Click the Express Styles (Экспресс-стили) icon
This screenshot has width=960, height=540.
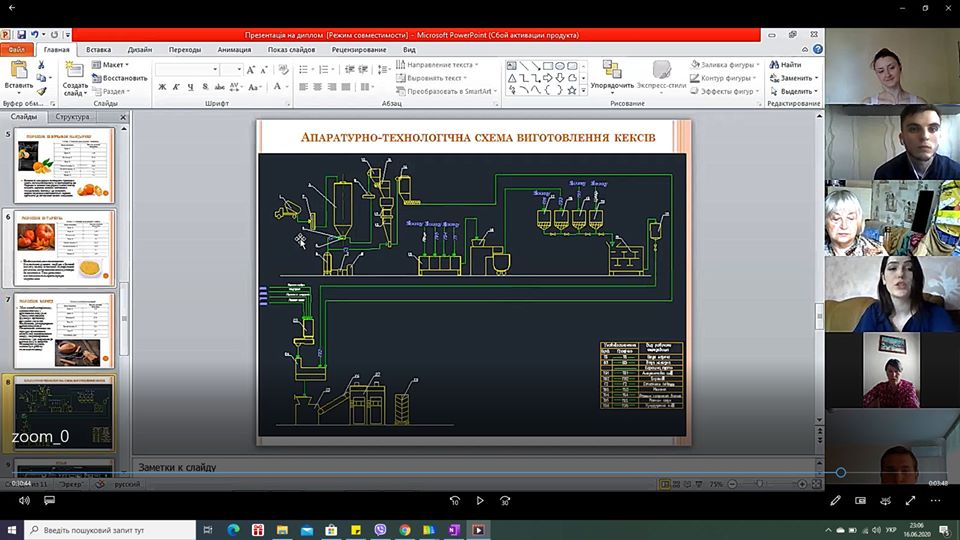662,70
